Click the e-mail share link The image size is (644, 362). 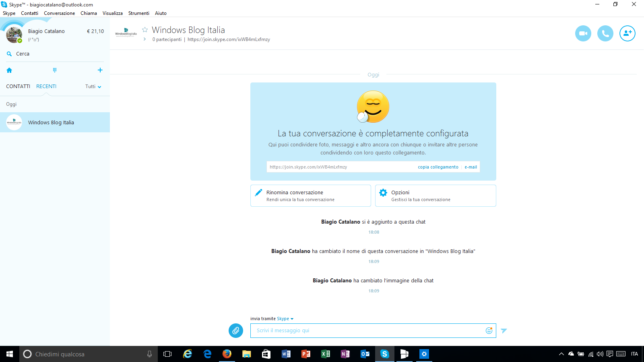471,167
